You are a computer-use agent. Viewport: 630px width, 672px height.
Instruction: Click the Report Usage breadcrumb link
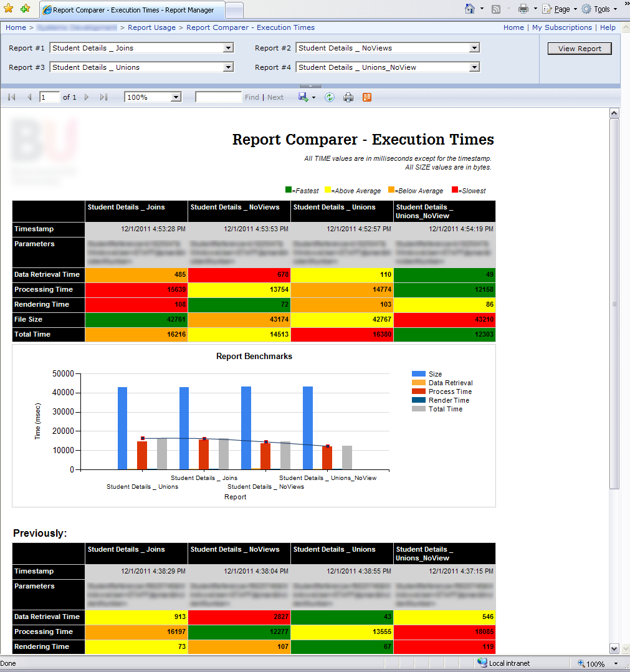pos(151,27)
